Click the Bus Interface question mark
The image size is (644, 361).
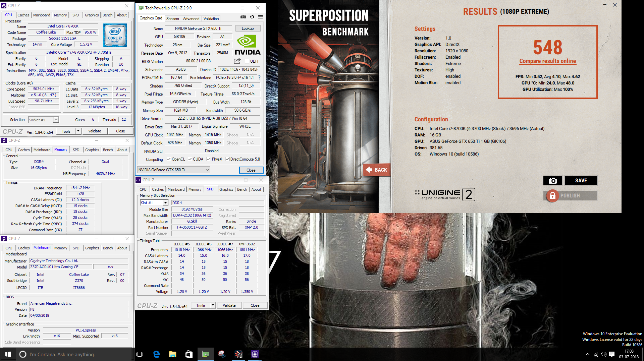tap(259, 77)
